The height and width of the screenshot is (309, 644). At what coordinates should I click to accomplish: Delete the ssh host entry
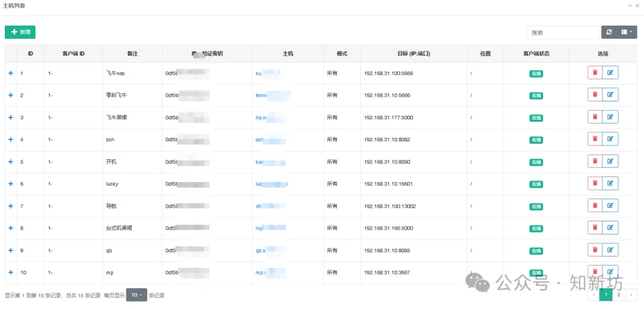(595, 139)
